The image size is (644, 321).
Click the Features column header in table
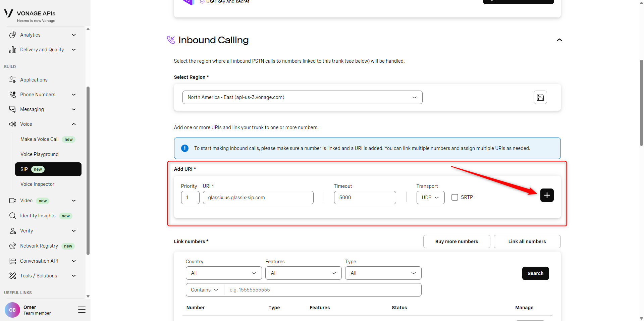tap(320, 308)
